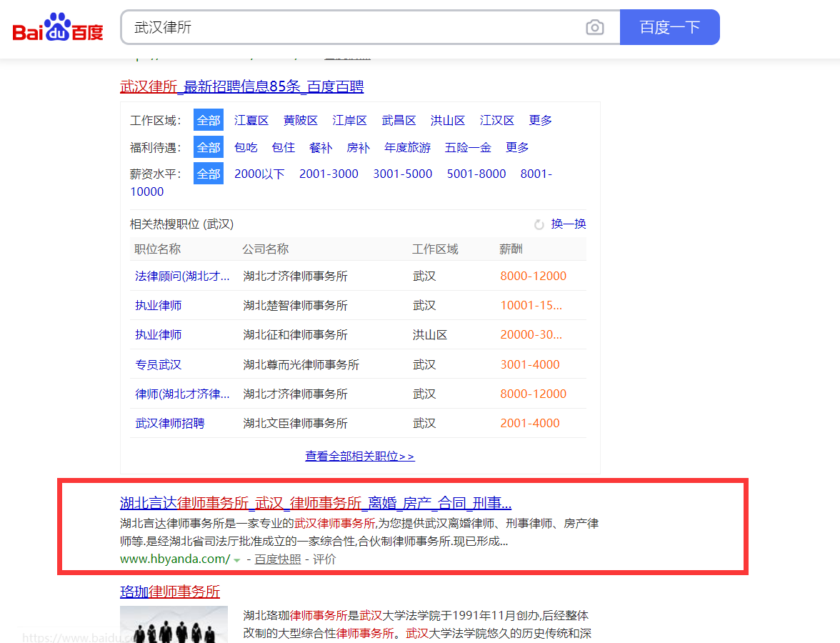Screen dimensions: 840x643
Task: Filter by 年度旅游 benefit
Action: pos(407,147)
